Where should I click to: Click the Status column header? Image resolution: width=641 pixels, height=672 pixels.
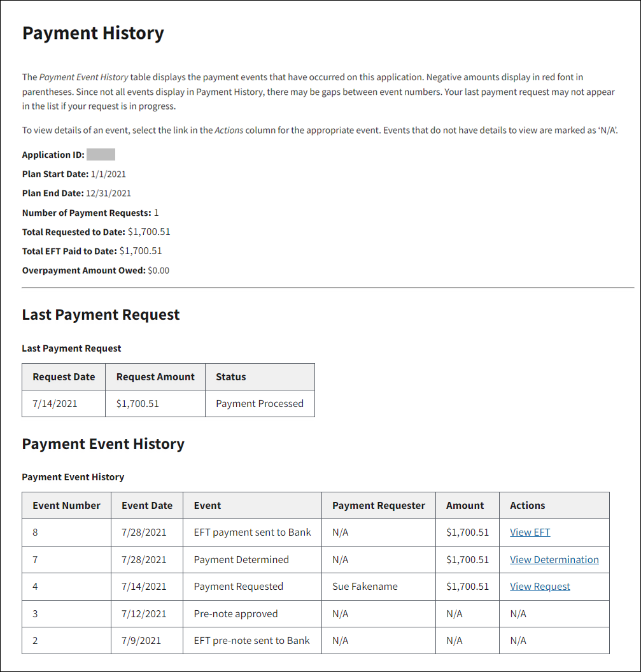(230, 377)
